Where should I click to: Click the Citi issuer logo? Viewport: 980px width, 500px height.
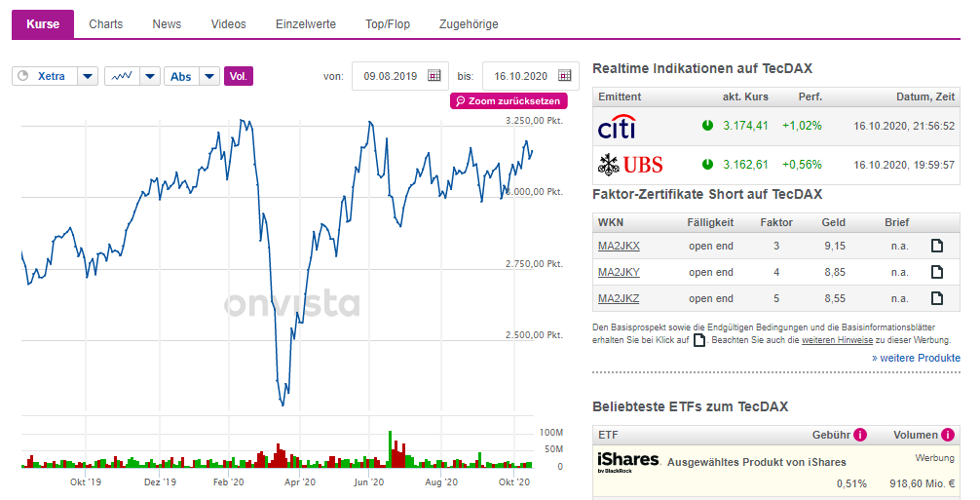tap(617, 126)
